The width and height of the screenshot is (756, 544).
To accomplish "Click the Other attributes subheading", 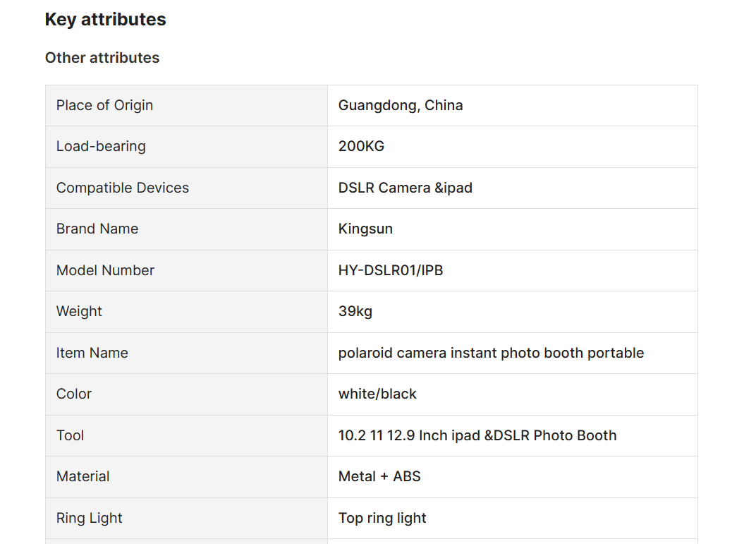I will click(x=102, y=58).
